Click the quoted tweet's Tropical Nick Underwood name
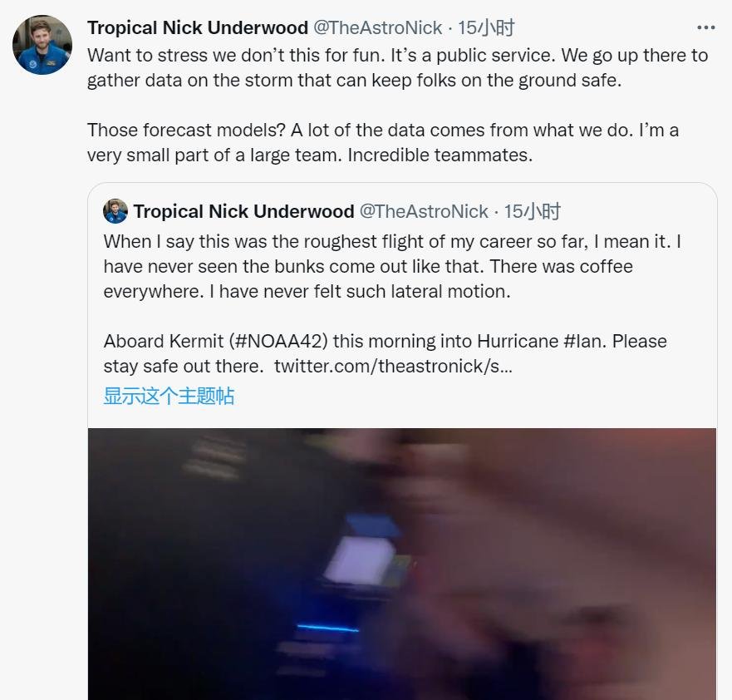The image size is (732, 700). tap(243, 211)
